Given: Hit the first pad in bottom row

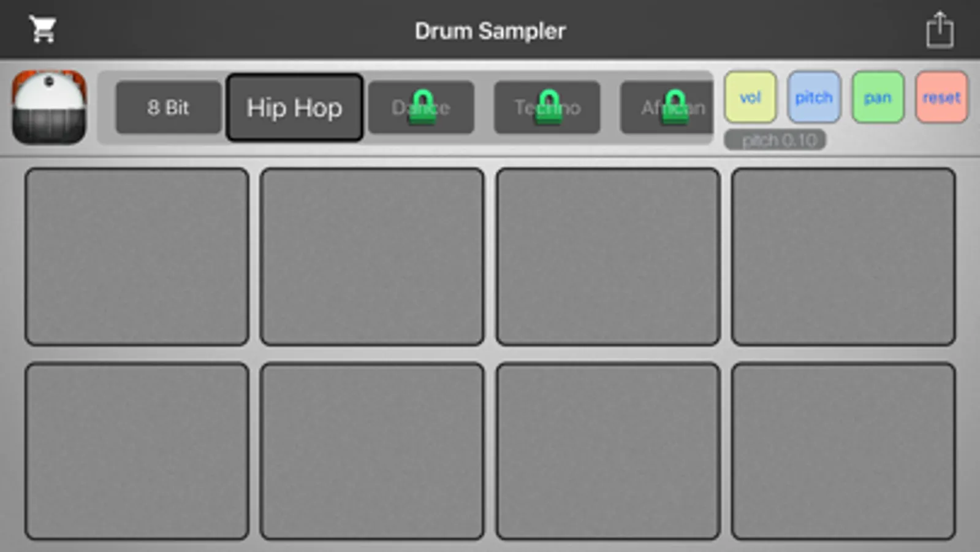Looking at the screenshot, I should [137, 451].
